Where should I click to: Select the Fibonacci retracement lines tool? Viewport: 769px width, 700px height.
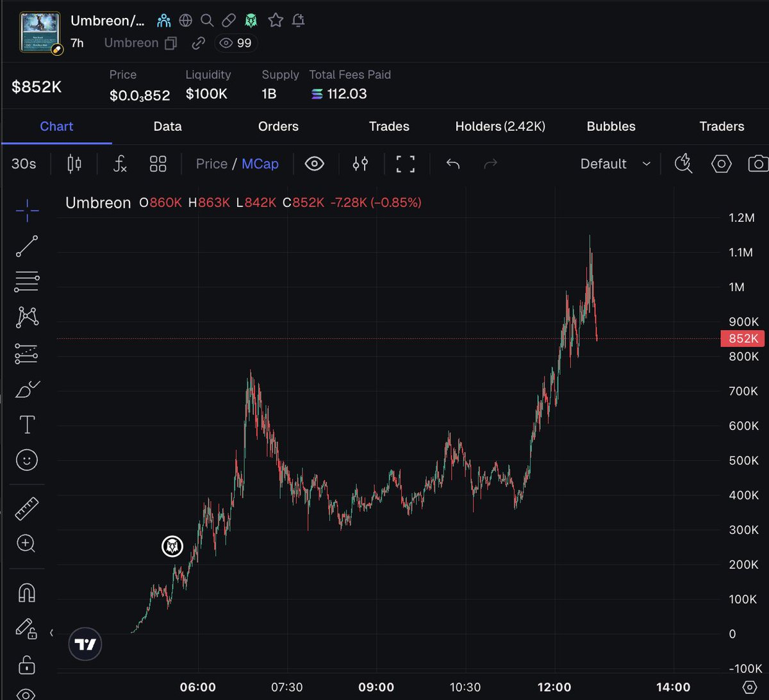[27, 281]
